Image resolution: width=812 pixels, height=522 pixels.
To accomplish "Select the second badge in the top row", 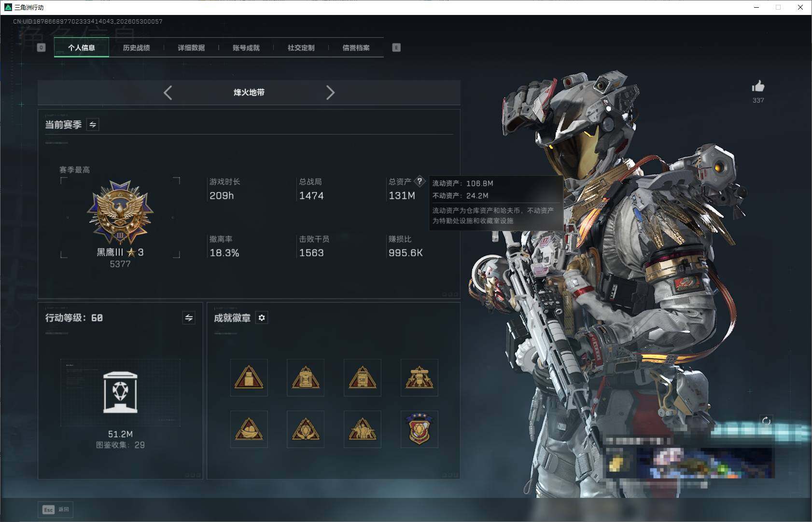I will point(306,377).
